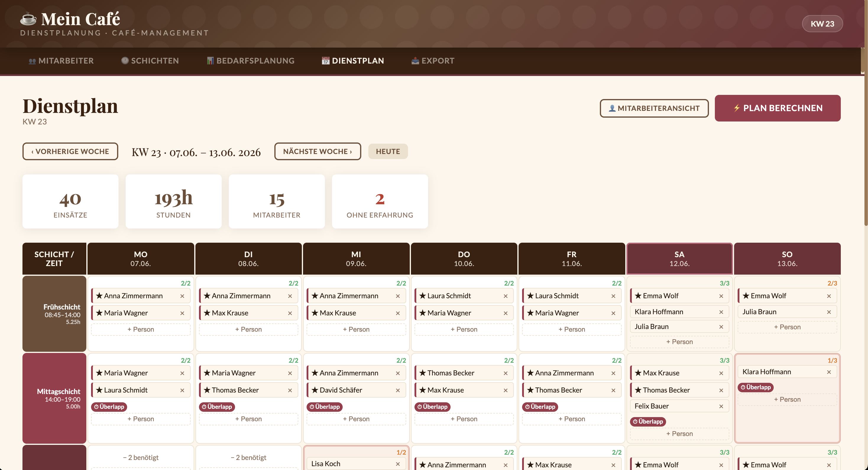Click the KW 23 badge in header
The height and width of the screenshot is (470, 868).
click(x=822, y=24)
